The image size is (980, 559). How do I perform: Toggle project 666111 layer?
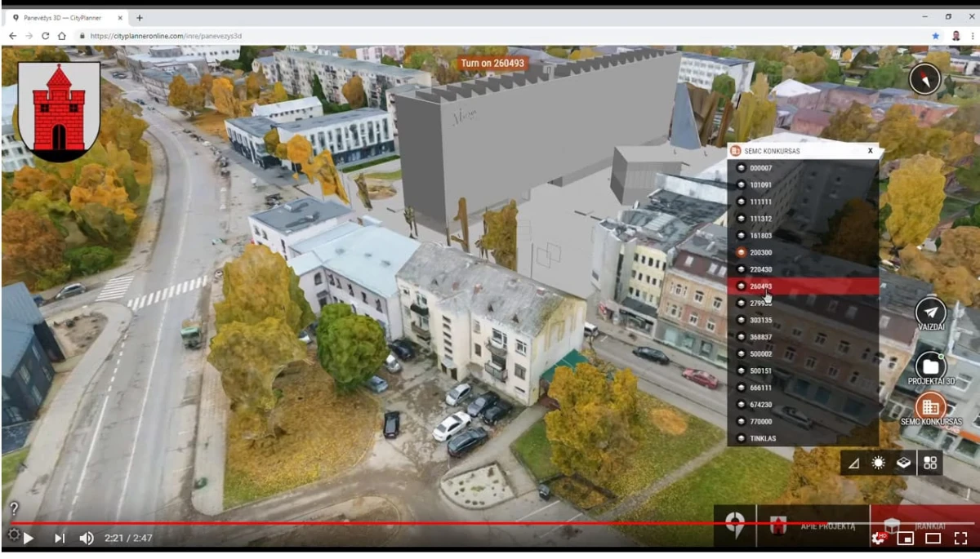[803, 388]
